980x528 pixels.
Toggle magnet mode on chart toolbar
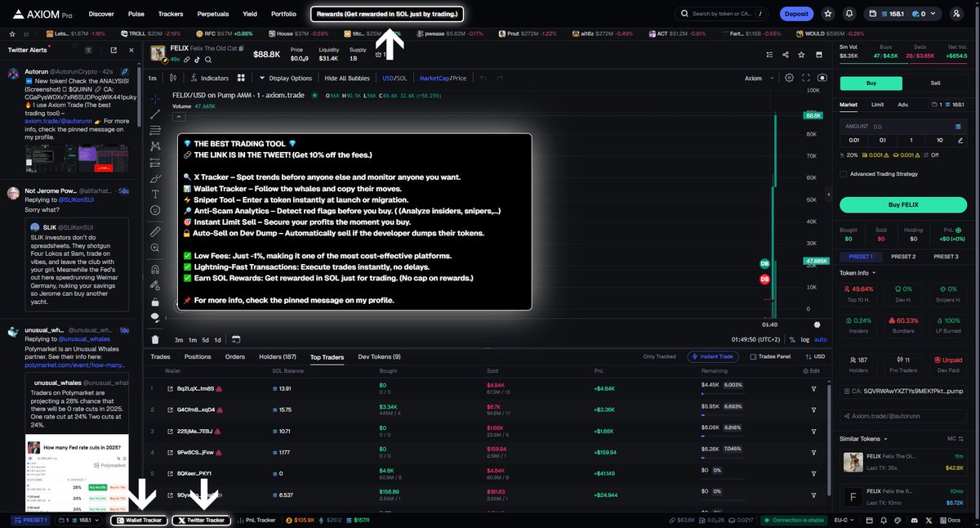155,270
